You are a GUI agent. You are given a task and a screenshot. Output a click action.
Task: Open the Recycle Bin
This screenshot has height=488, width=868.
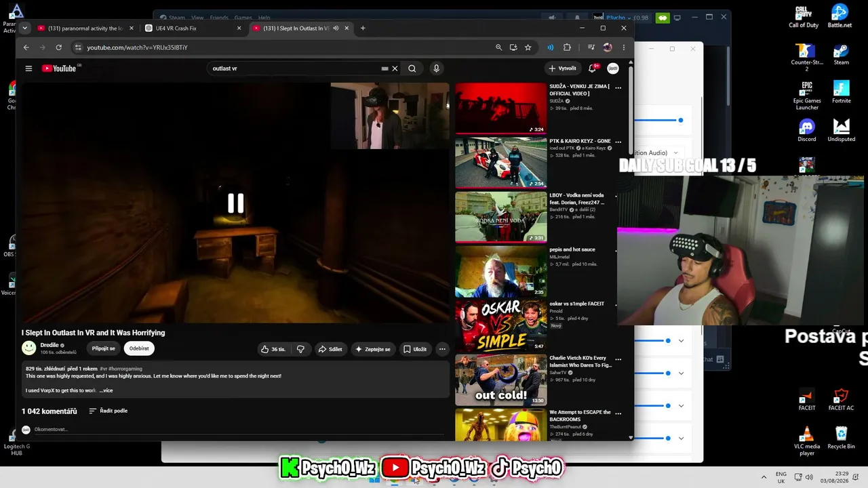(842, 438)
